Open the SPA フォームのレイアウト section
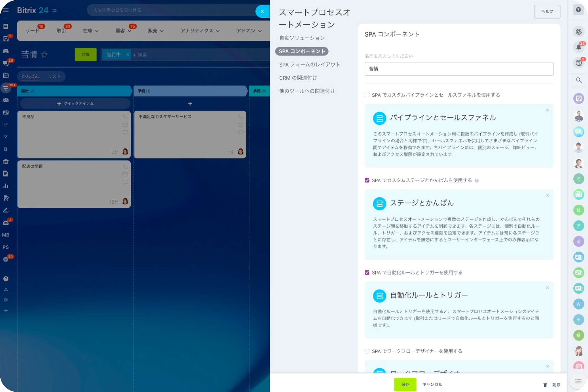The image size is (588, 392). (x=310, y=65)
